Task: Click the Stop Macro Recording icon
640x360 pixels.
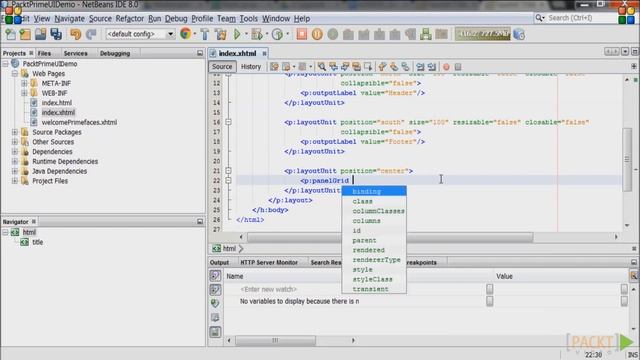Action: [x=458, y=67]
